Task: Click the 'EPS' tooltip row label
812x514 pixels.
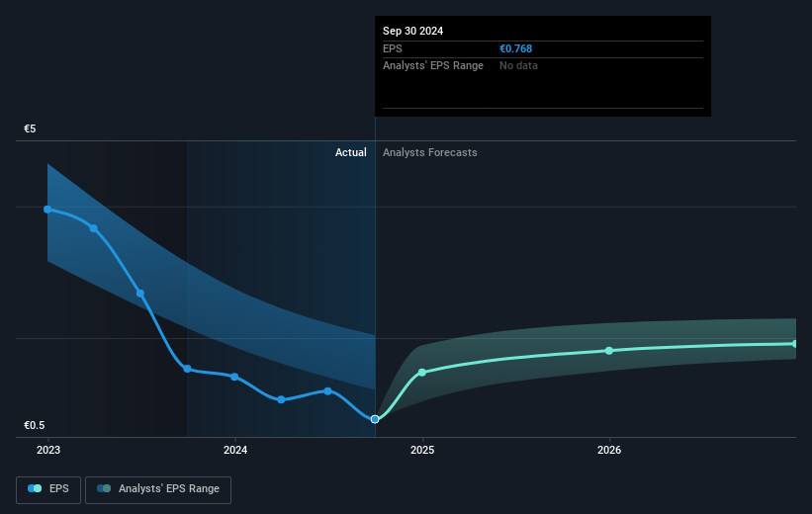Action: 392,48
